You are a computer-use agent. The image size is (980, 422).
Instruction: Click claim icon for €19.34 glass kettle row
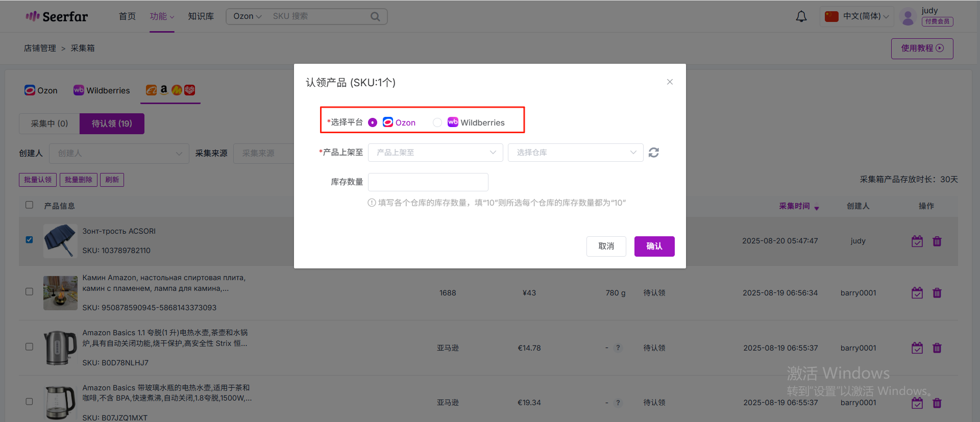point(917,403)
